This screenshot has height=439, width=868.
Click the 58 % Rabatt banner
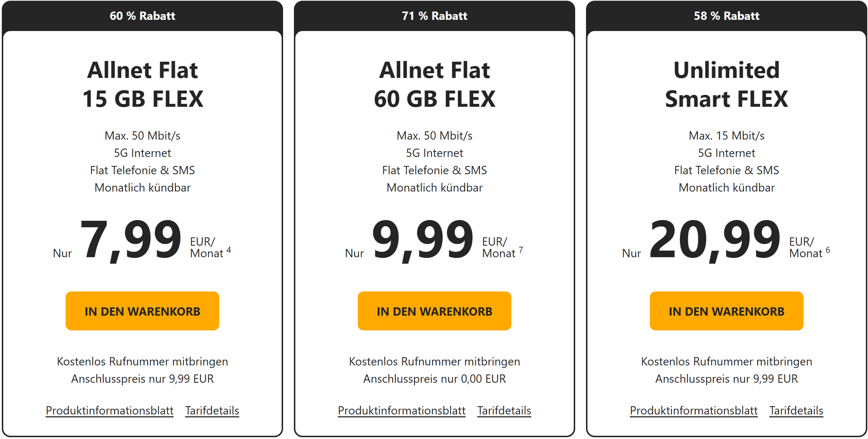tap(727, 16)
